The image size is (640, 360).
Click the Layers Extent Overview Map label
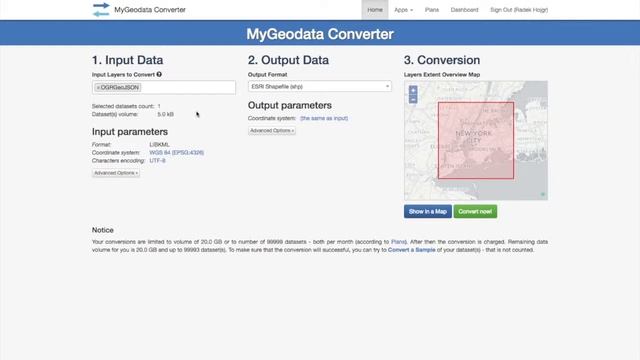(x=442, y=75)
